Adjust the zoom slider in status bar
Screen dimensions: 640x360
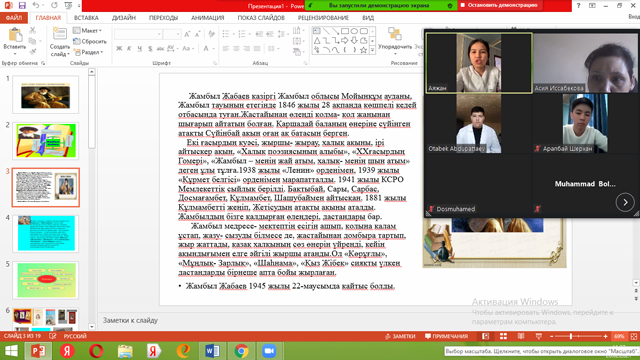(x=570, y=336)
